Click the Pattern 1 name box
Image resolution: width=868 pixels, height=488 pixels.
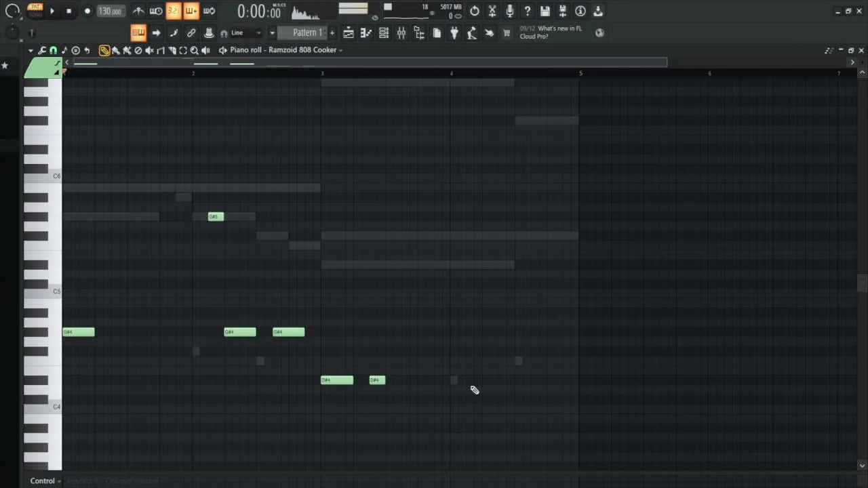click(307, 33)
